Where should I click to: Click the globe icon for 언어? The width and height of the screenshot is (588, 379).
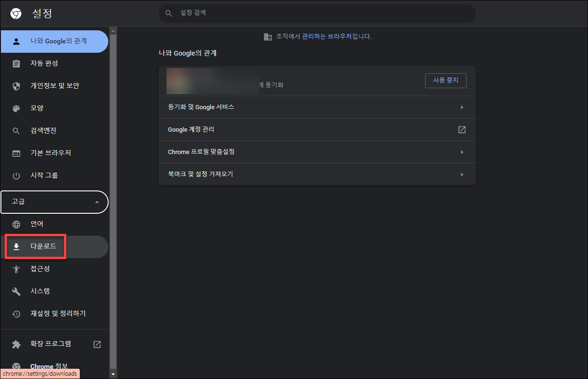pos(16,224)
